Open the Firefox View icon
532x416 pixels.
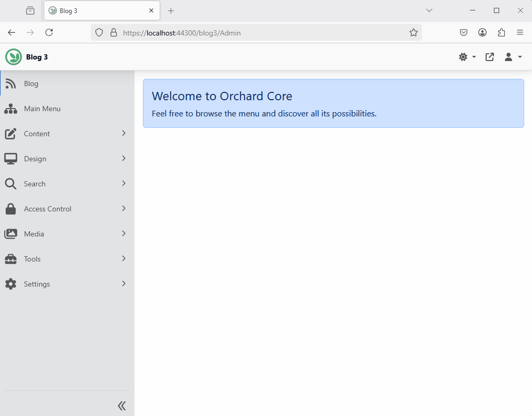coord(30,11)
